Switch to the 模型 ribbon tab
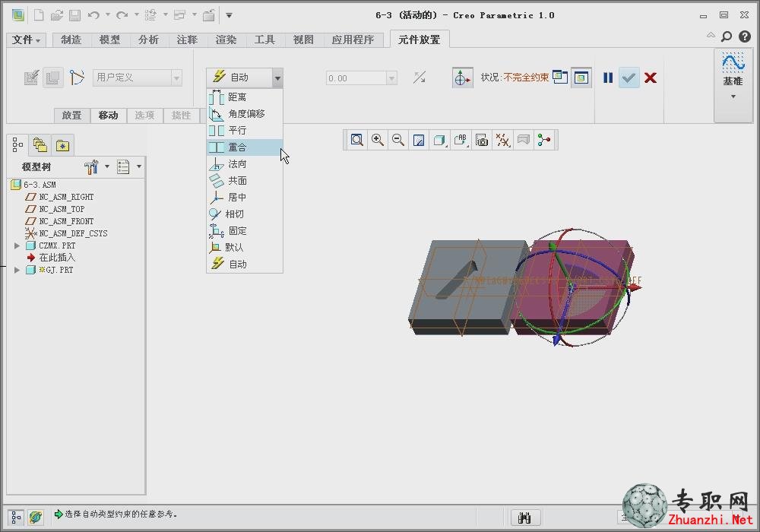Viewport: 760px width, 532px height. [109, 40]
